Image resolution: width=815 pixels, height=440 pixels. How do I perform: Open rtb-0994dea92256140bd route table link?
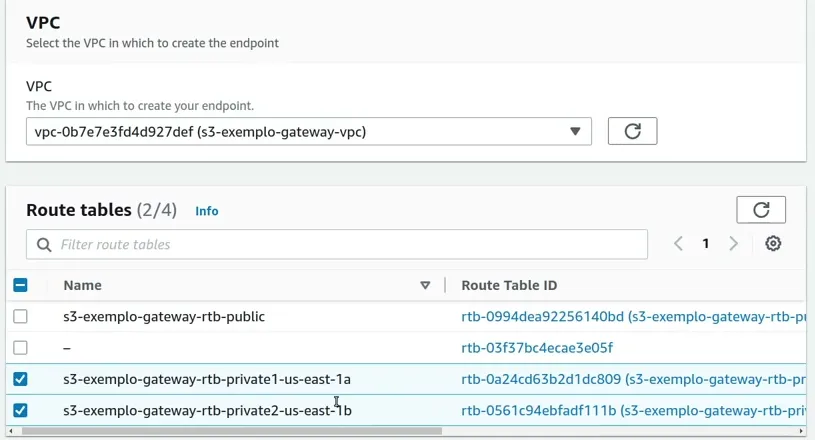tap(634, 316)
